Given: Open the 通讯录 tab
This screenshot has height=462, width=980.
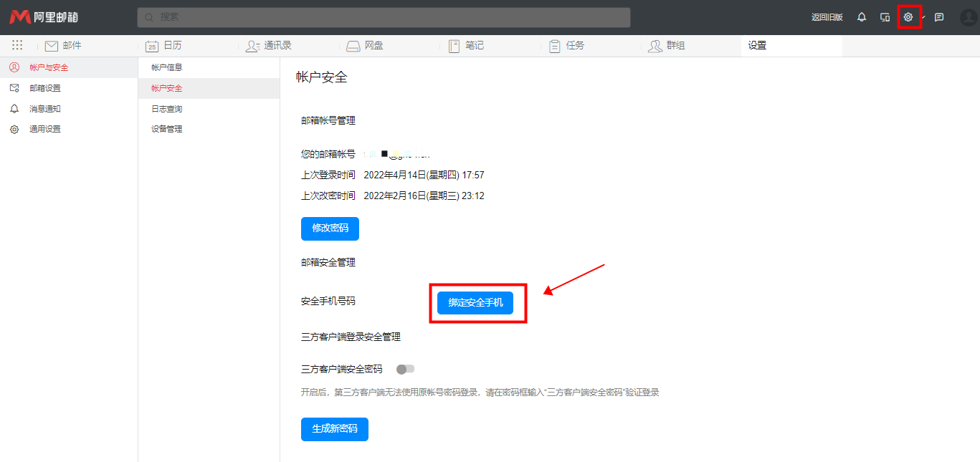Looking at the screenshot, I should click(x=268, y=46).
